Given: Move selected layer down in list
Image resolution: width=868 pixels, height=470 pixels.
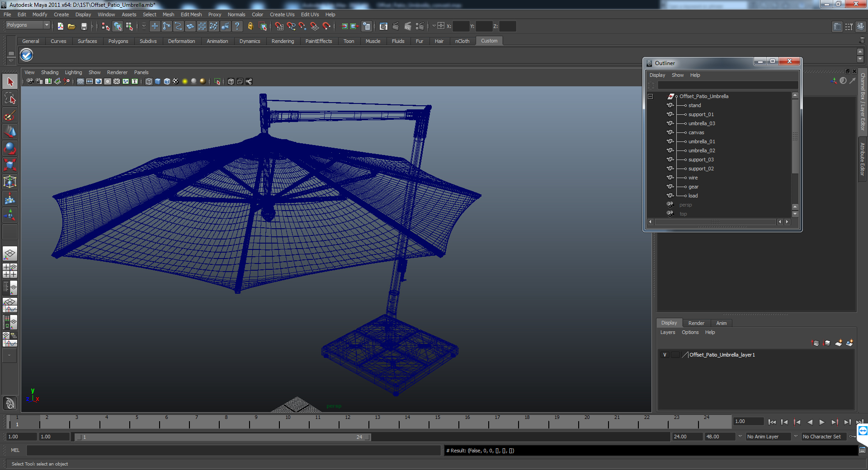Looking at the screenshot, I should [827, 343].
